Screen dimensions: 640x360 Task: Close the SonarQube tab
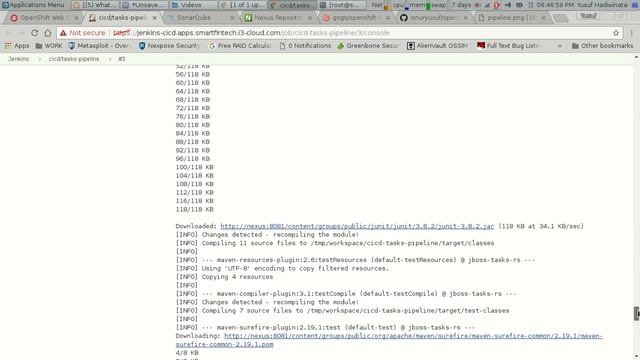[x=232, y=18]
